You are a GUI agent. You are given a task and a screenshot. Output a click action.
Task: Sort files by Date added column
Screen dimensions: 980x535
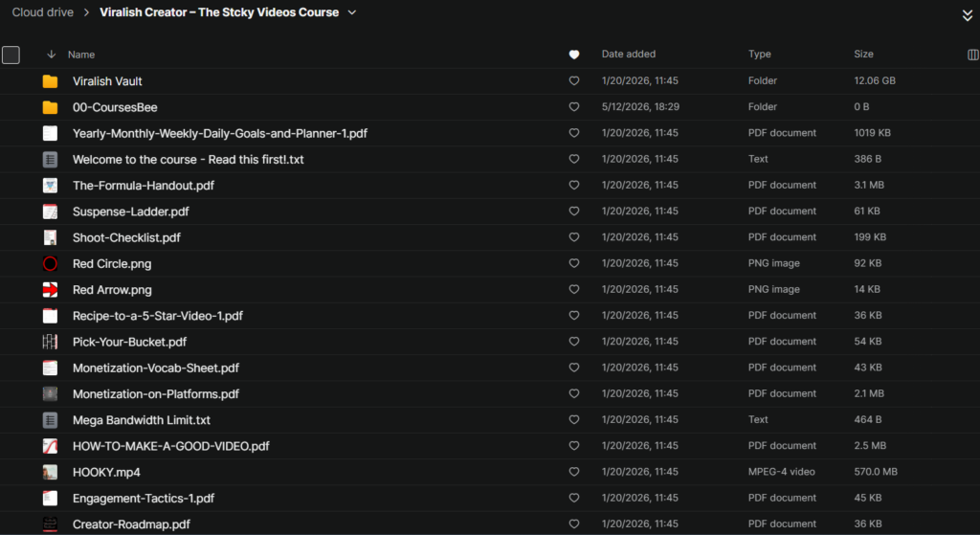click(x=628, y=55)
